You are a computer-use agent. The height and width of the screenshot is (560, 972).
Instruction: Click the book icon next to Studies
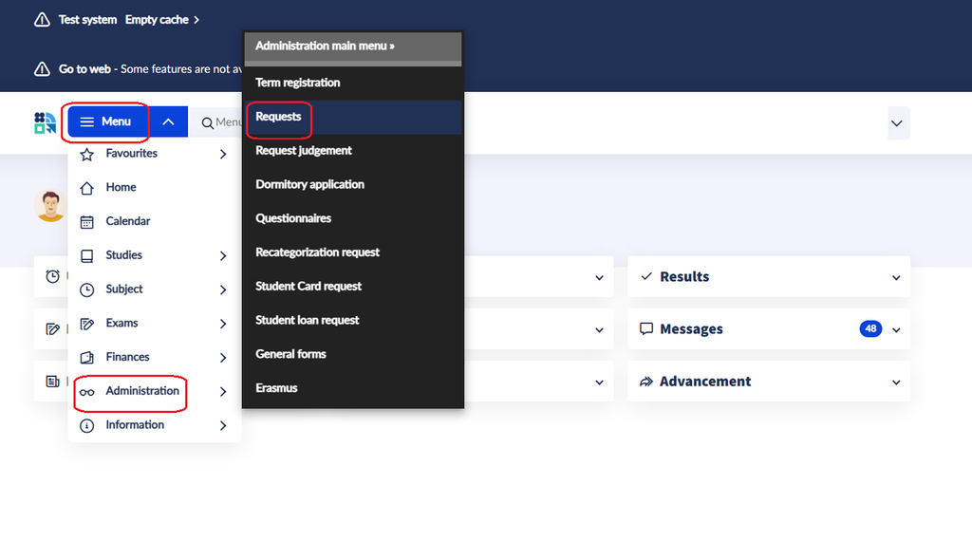(x=87, y=256)
